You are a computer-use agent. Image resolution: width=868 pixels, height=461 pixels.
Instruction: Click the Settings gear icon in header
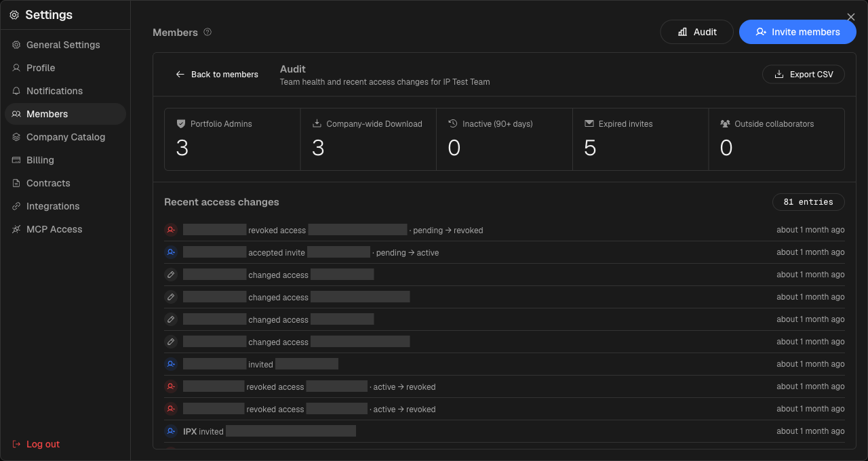pos(14,15)
